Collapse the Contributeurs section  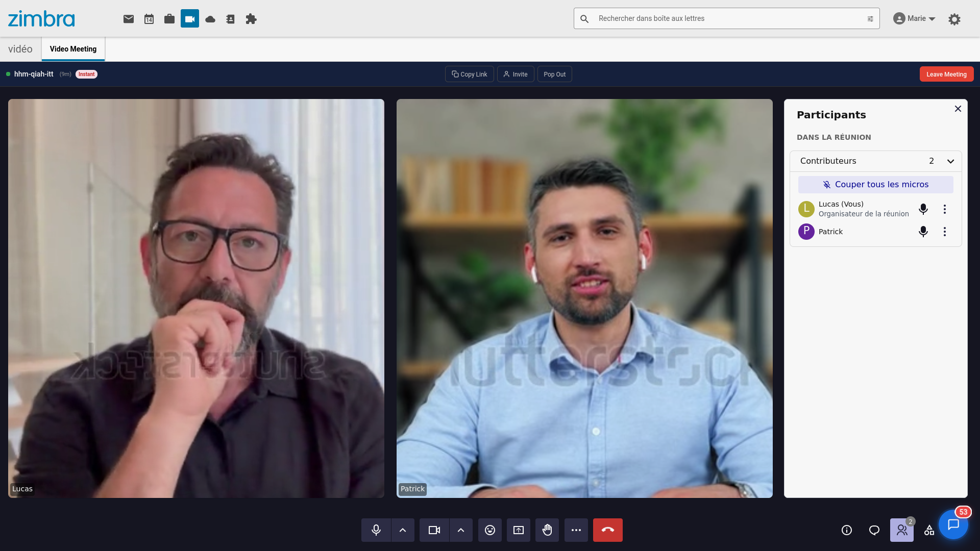point(950,161)
